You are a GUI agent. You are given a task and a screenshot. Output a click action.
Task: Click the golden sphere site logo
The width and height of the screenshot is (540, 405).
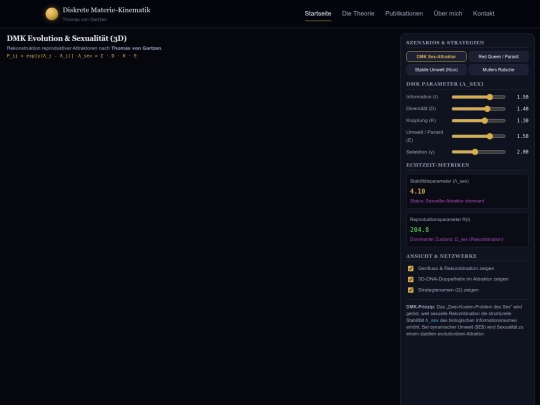pos(52,14)
